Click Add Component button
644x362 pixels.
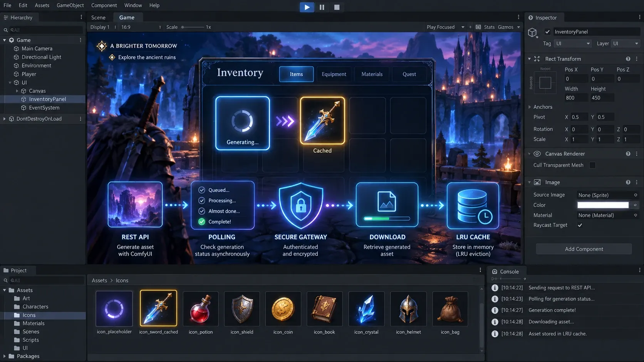[584, 249]
